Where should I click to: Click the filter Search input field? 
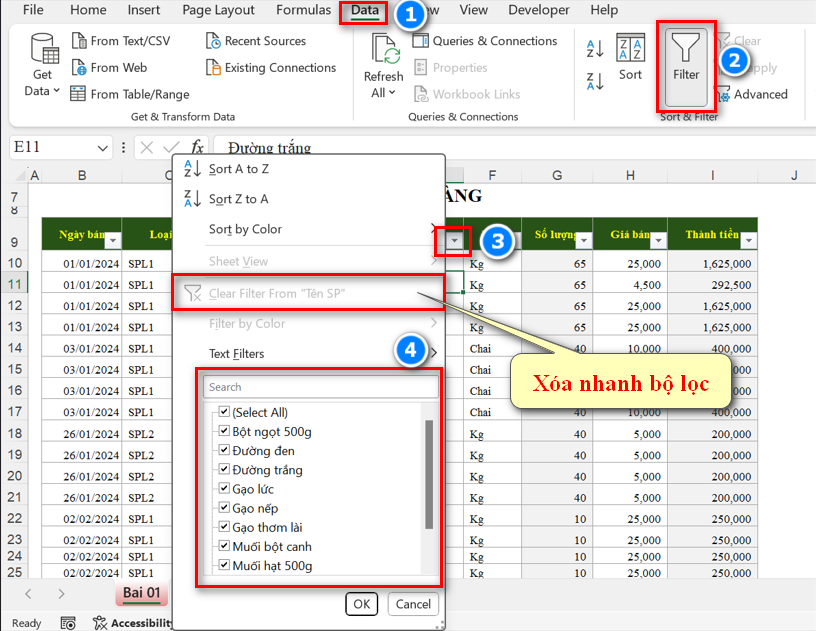coord(320,387)
